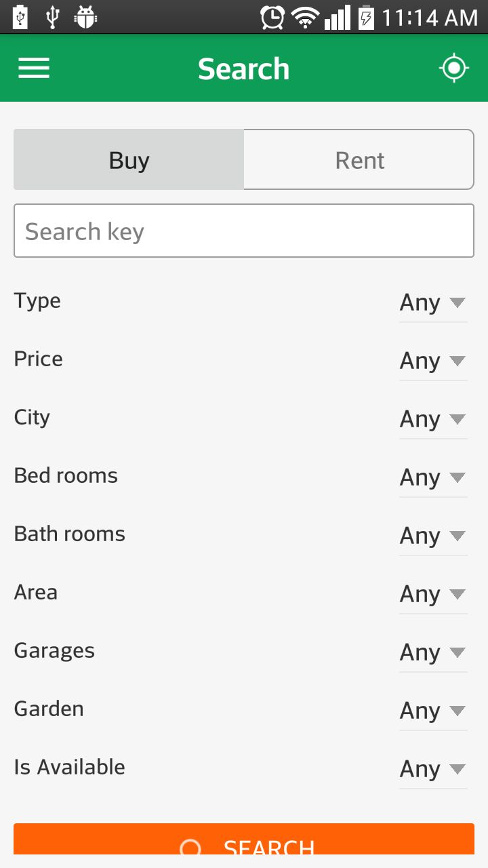The width and height of the screenshot is (488, 868).
Task: Focus the Search key input field
Action: [x=244, y=231]
